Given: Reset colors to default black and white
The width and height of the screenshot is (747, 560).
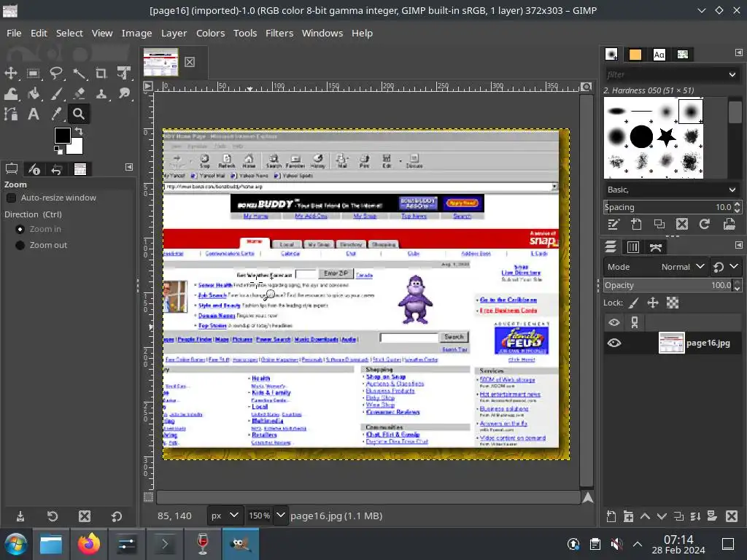Looking at the screenshot, I should 58,150.
